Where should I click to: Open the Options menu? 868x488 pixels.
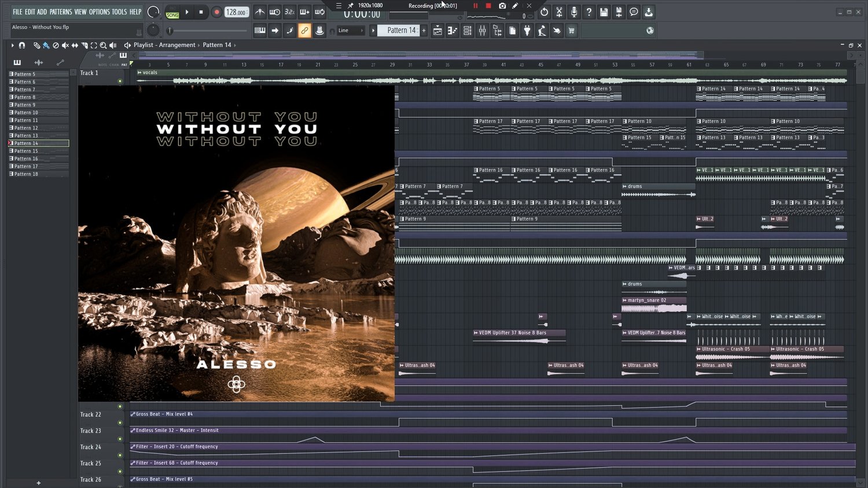coord(100,12)
